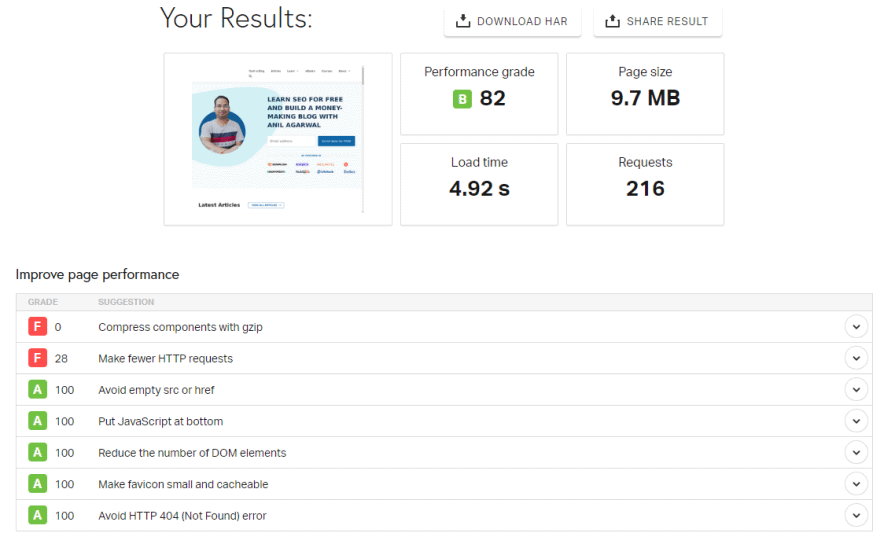The width and height of the screenshot is (884, 544).
Task: Expand Reduce the number of DOM elements chevron
Action: (855, 453)
